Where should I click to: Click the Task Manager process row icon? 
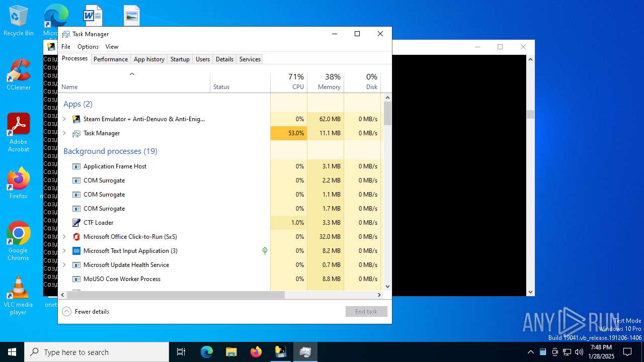click(x=76, y=133)
